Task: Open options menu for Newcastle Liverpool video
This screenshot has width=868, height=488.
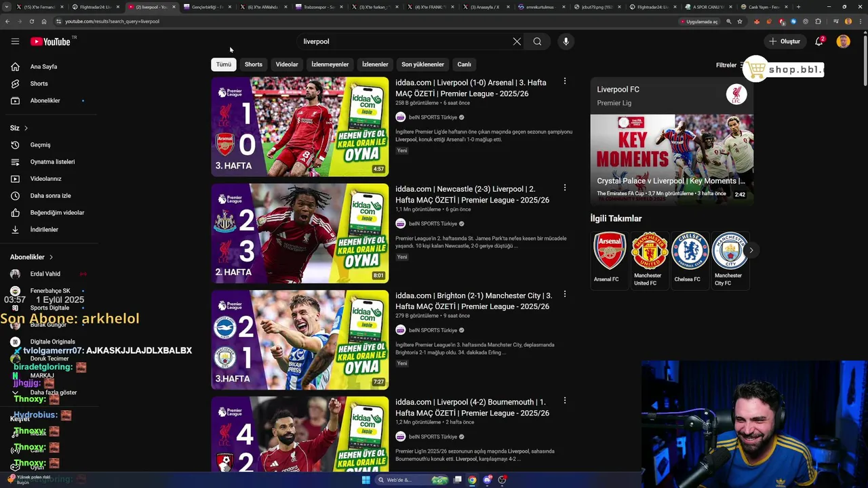Action: tap(564, 188)
